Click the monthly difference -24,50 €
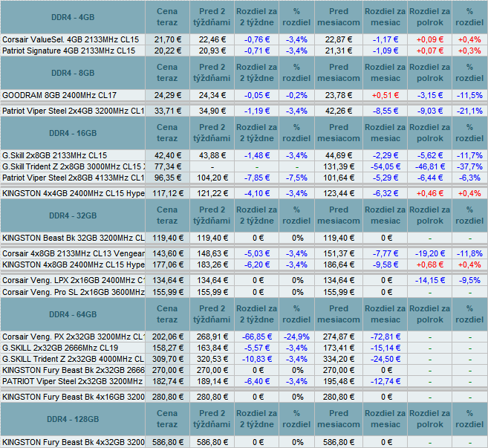The image size is (488, 448). click(385, 359)
